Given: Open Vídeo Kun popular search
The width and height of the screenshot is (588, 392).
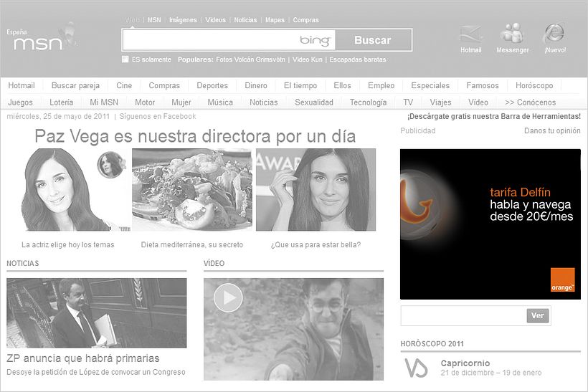Looking at the screenshot, I should point(308,59).
